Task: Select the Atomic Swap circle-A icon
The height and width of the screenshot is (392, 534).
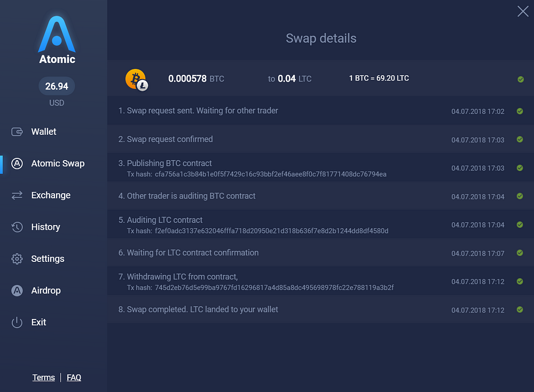Action: (x=17, y=164)
